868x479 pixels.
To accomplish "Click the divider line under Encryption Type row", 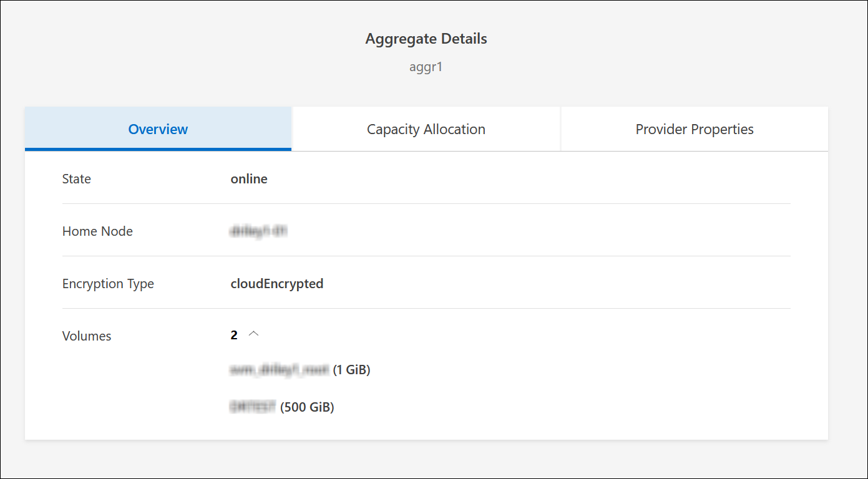I will (x=426, y=308).
